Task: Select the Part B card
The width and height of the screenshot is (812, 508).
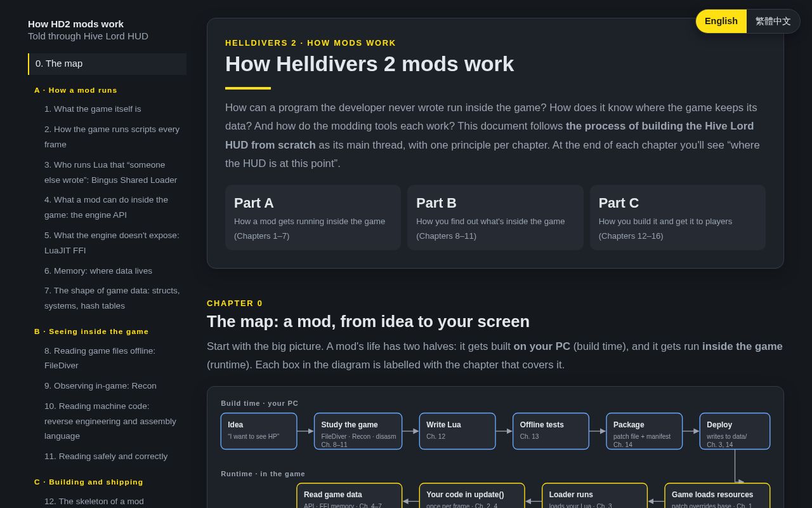Action: 495,217
